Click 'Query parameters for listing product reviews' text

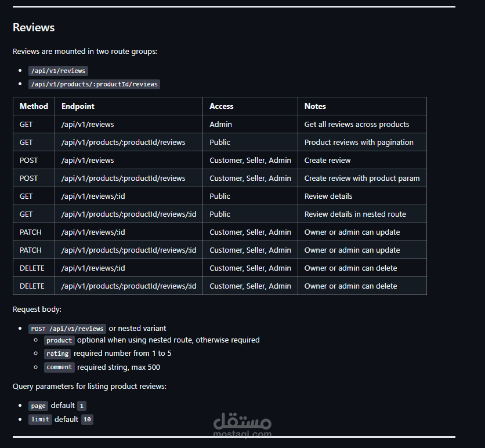click(x=89, y=386)
